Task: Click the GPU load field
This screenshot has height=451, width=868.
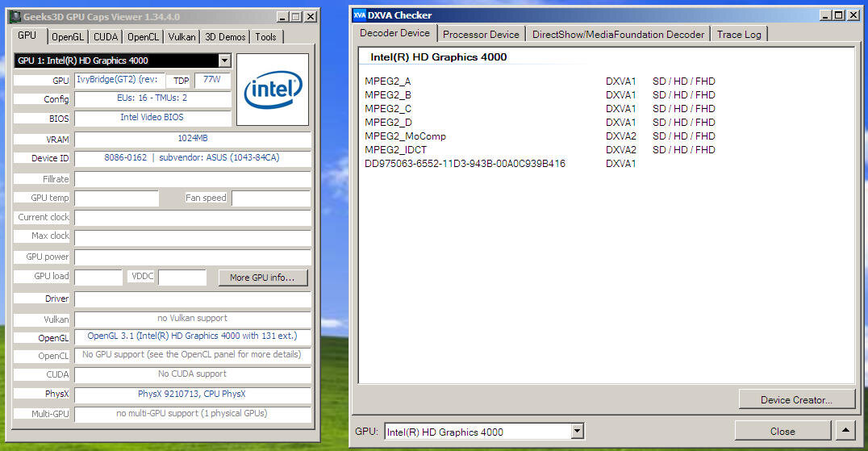Action: [x=98, y=278]
